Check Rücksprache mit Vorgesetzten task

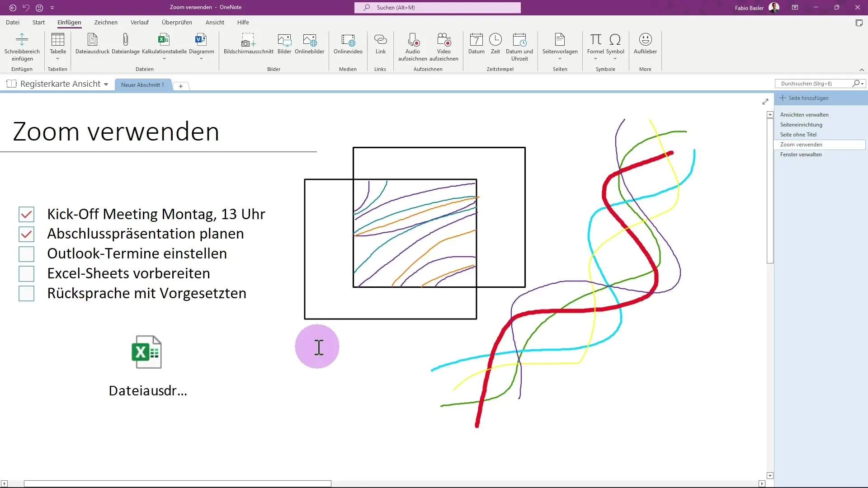point(26,294)
